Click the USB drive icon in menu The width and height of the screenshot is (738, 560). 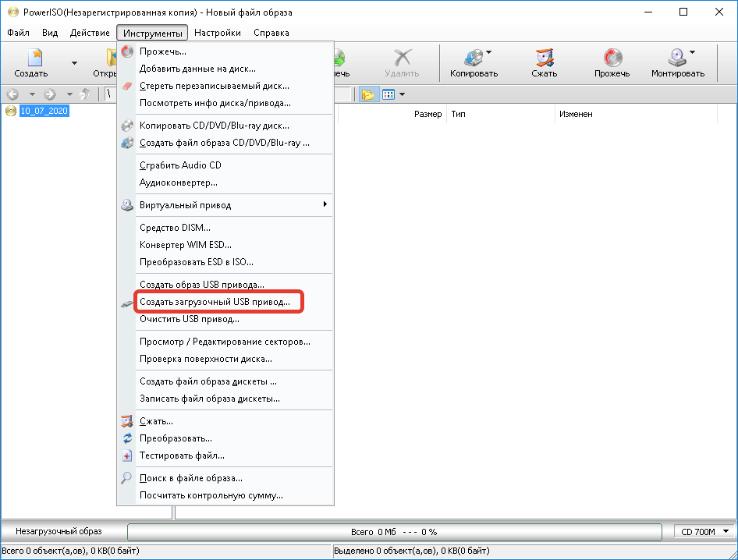[126, 304]
